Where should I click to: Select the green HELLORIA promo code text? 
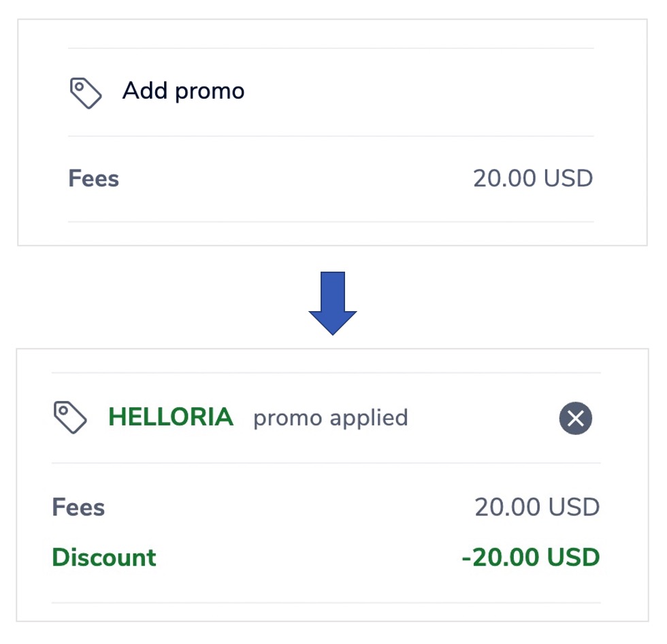pyautogui.click(x=171, y=417)
